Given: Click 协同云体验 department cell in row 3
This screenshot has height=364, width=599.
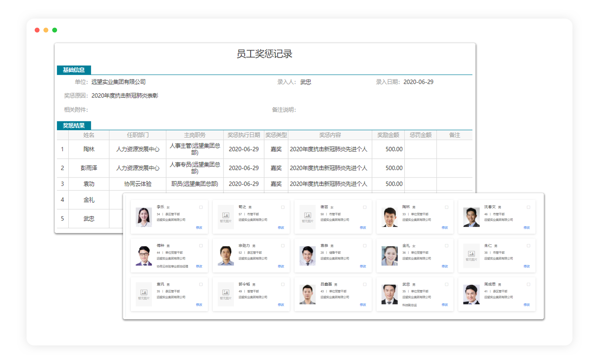Looking at the screenshot, I should (138, 184).
